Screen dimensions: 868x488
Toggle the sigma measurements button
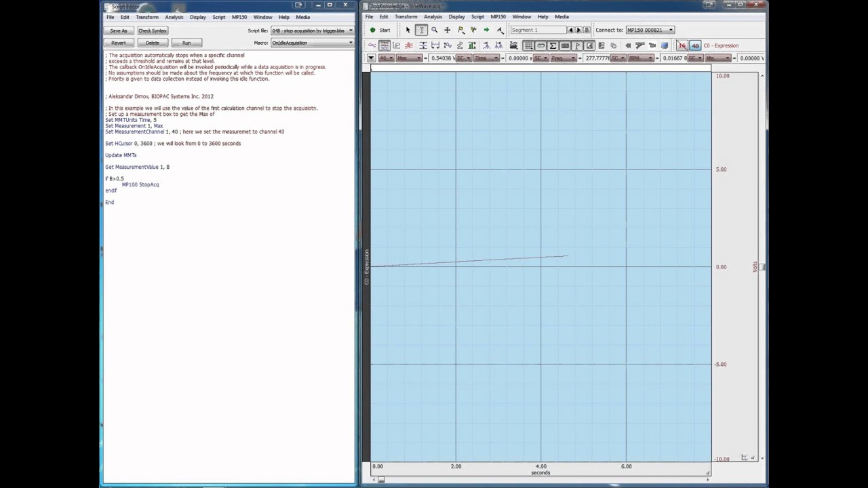[x=553, y=45]
